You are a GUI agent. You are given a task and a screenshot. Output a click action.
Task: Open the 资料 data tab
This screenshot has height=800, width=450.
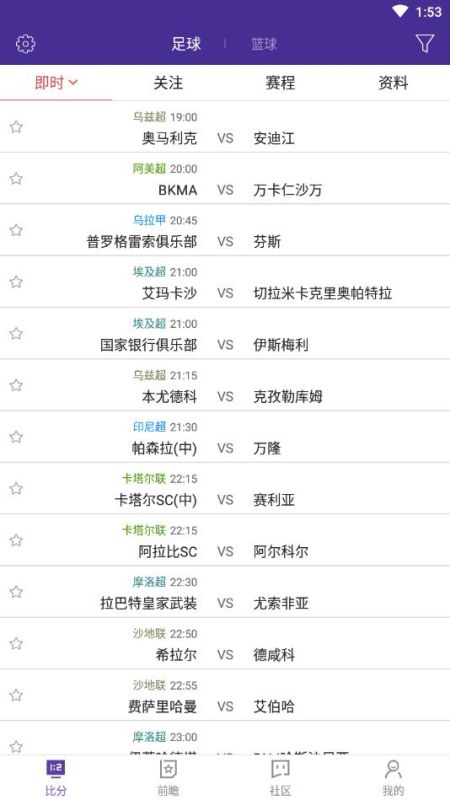point(393,83)
